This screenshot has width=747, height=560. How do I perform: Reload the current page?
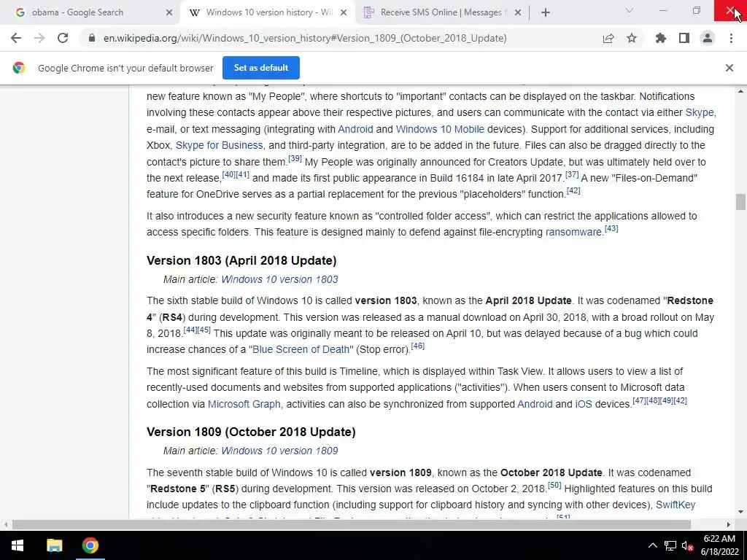coord(63,38)
